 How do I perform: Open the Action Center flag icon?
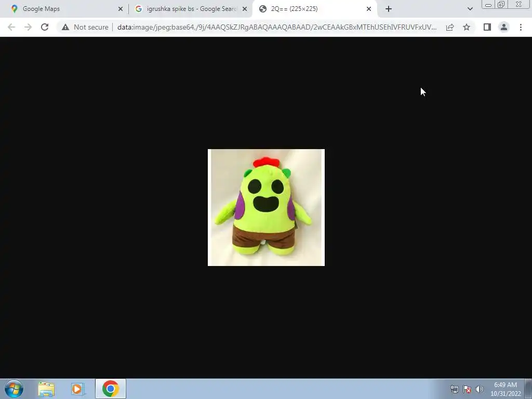tap(467, 389)
